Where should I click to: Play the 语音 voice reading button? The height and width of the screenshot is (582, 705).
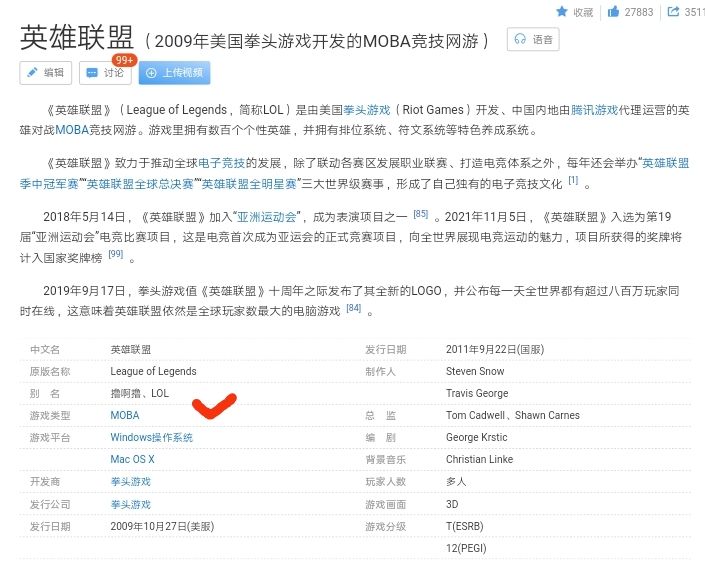click(x=533, y=39)
